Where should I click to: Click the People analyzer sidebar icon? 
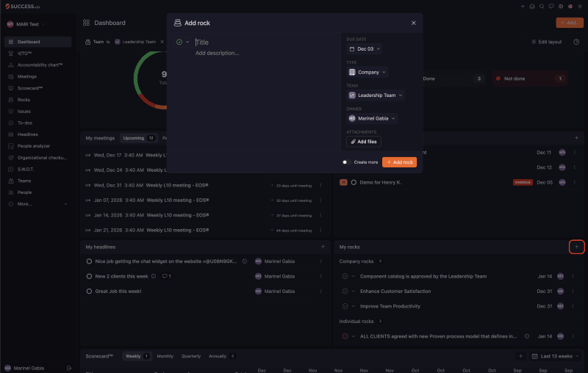click(x=11, y=146)
